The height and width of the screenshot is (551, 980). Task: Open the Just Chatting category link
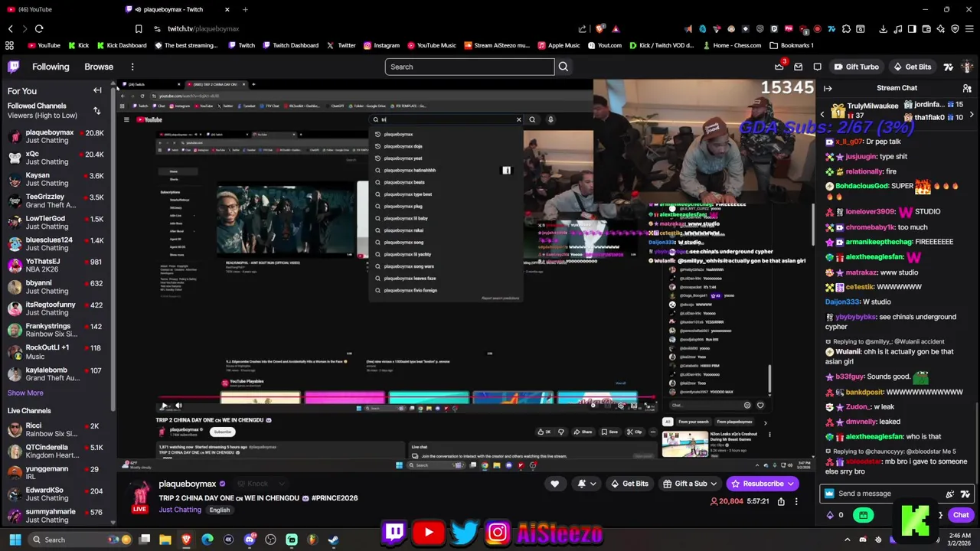tap(179, 510)
